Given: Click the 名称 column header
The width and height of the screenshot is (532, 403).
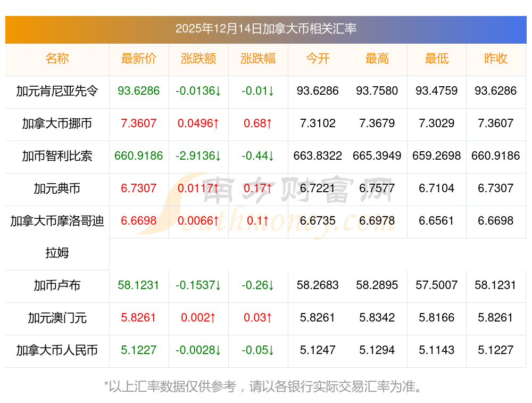Looking at the screenshot, I should (x=57, y=59).
